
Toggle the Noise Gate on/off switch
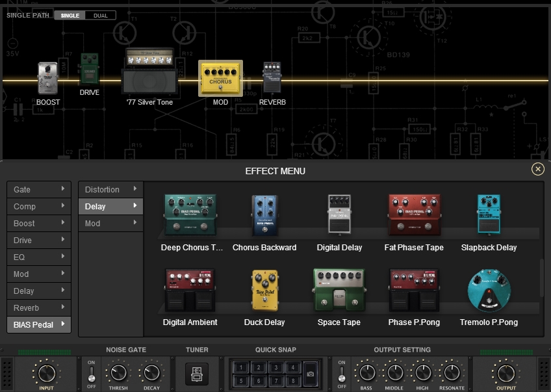click(x=91, y=374)
